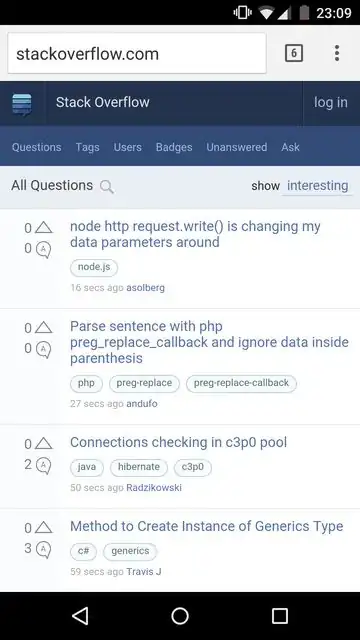Open Chrome's three-dot overflow menu
360x640 pixels.
(337, 53)
